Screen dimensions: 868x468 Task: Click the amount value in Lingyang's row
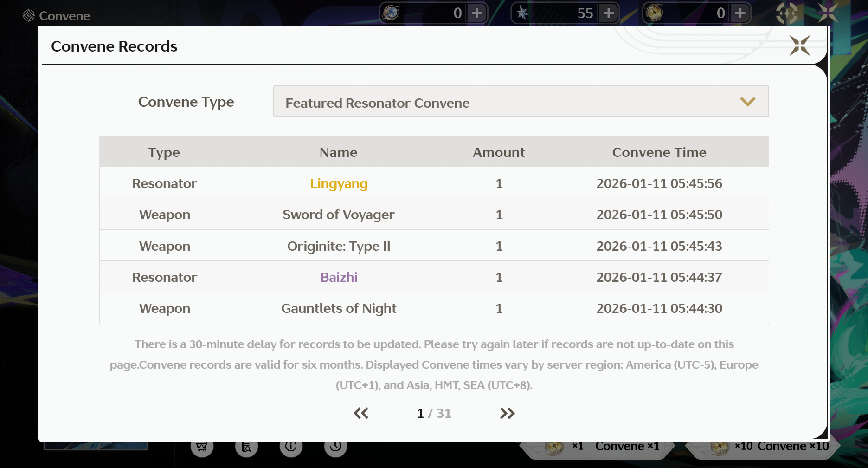(x=499, y=183)
